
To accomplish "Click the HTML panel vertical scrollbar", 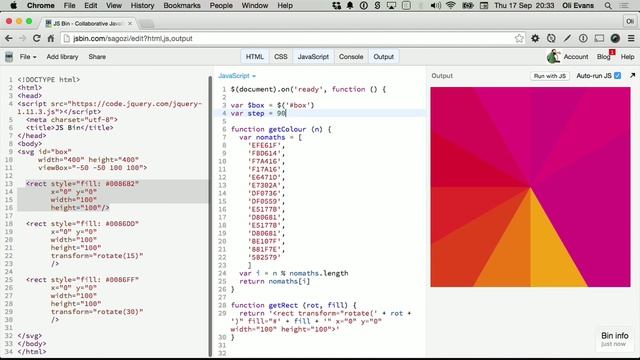I will [x=211, y=216].
